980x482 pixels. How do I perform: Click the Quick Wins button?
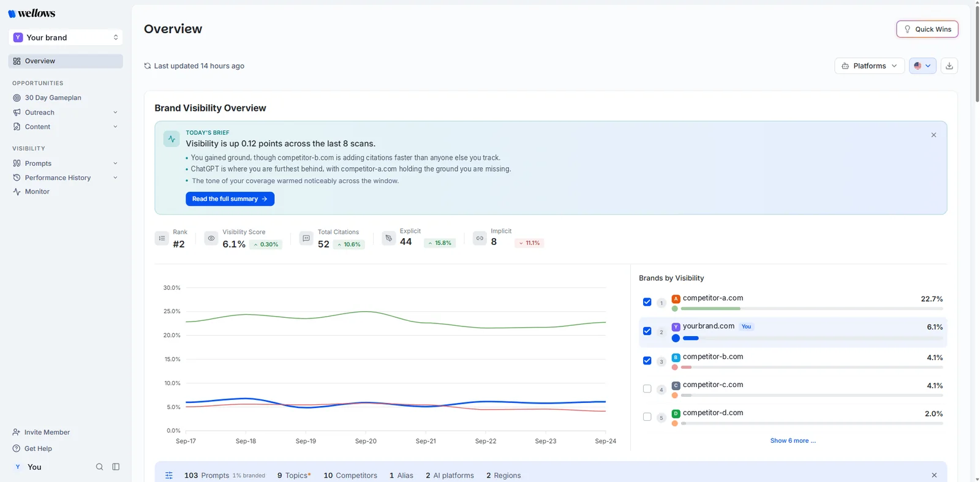click(927, 29)
